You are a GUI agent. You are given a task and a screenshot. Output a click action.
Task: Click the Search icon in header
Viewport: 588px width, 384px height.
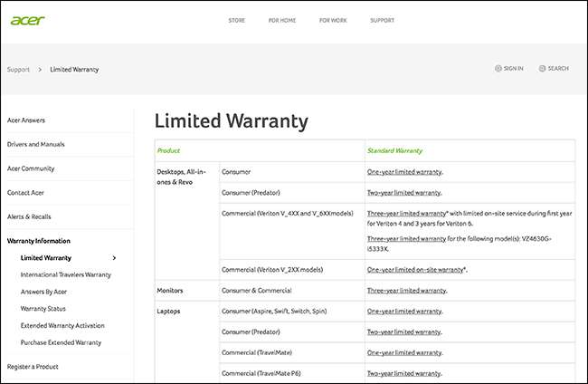point(542,68)
